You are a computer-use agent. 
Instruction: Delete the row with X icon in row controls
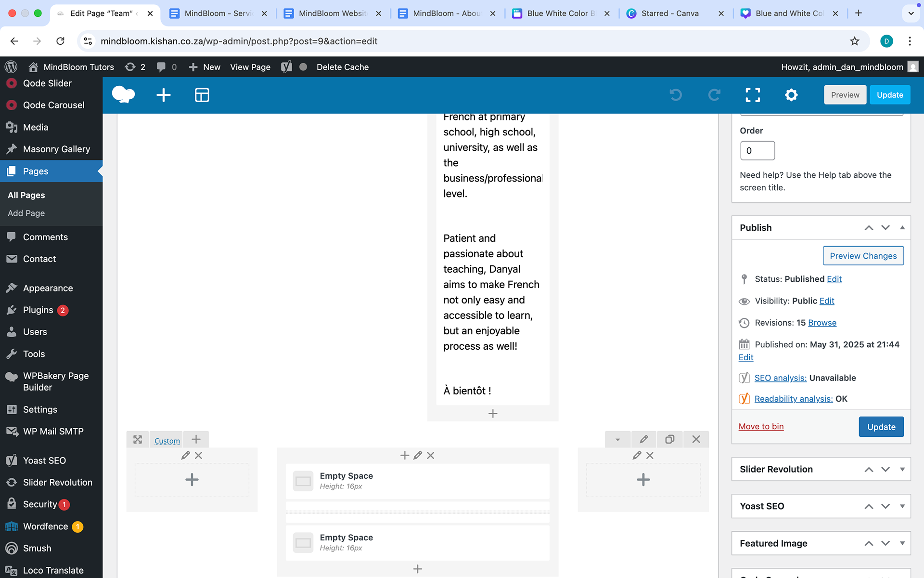(x=696, y=439)
